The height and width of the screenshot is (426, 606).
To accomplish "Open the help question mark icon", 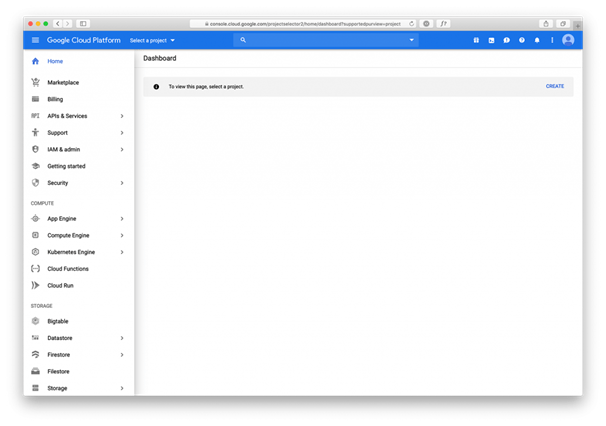I will click(522, 40).
